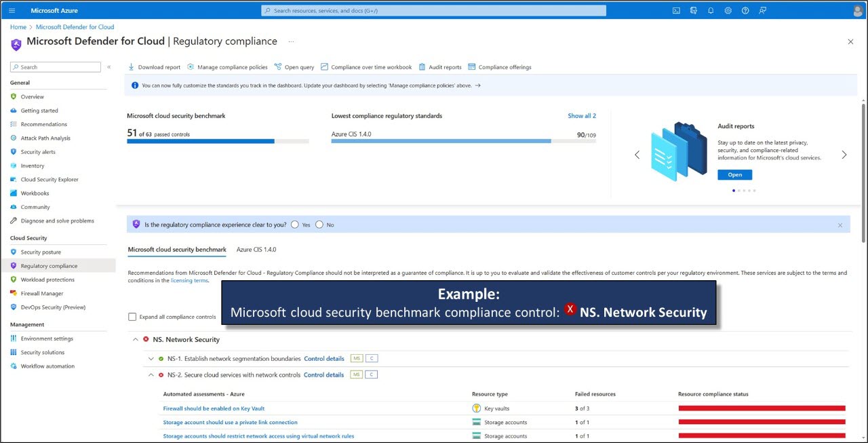Collapse the NS. Network Security control
Image resolution: width=868 pixels, height=443 pixels.
coord(136,339)
